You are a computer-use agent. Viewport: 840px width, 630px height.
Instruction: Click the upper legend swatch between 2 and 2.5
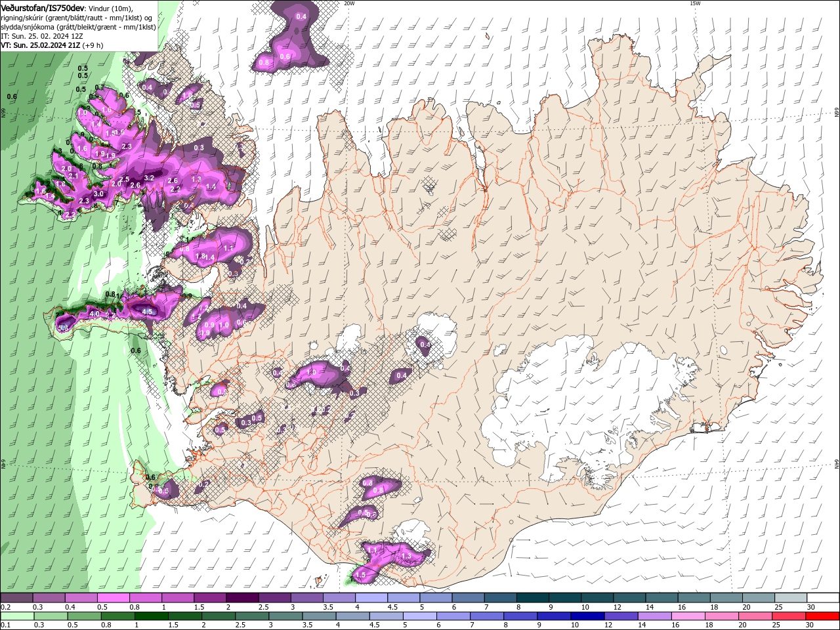242,598
